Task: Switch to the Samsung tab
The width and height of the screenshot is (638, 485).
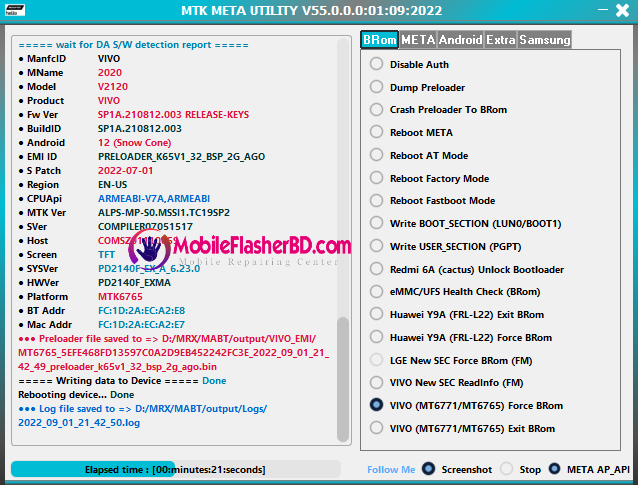Action: click(x=544, y=40)
